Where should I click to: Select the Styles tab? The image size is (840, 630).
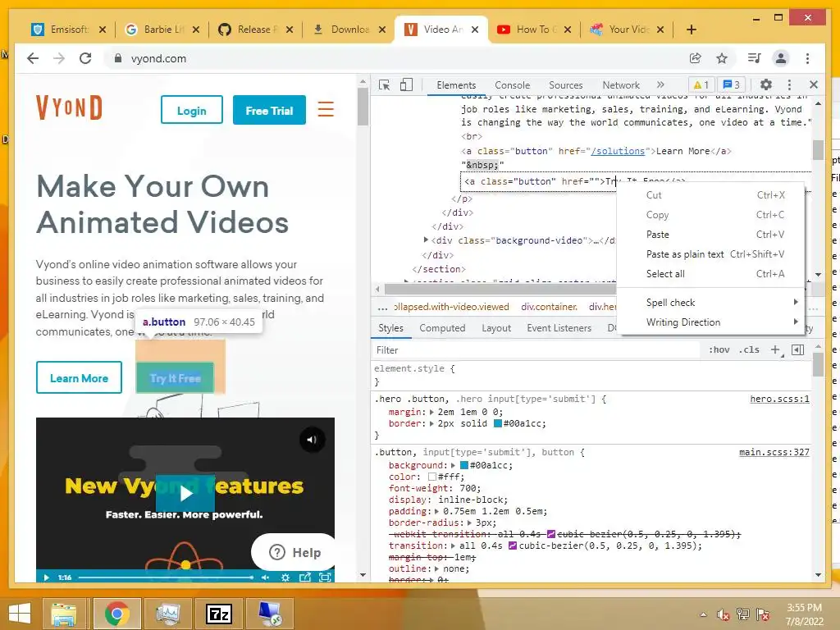[390, 328]
